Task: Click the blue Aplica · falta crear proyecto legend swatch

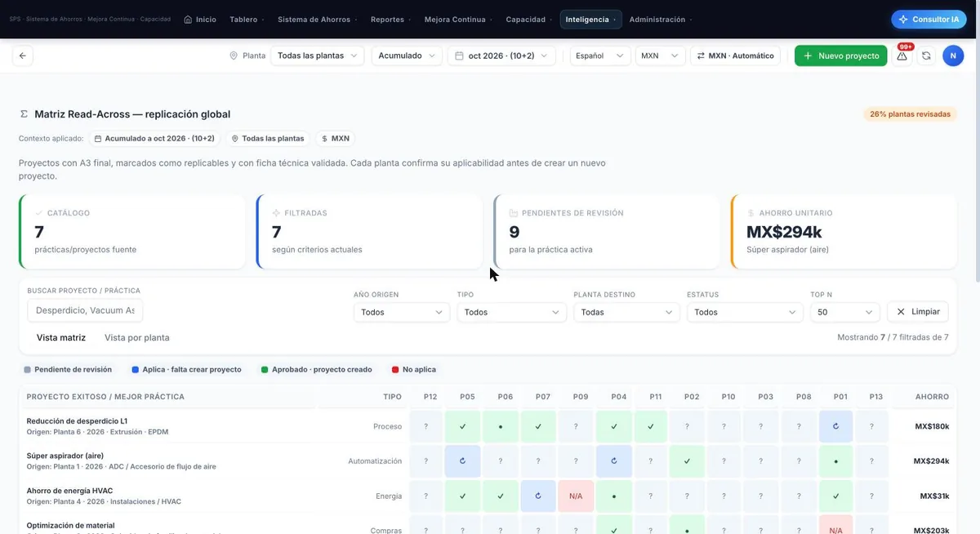Action: pos(136,370)
